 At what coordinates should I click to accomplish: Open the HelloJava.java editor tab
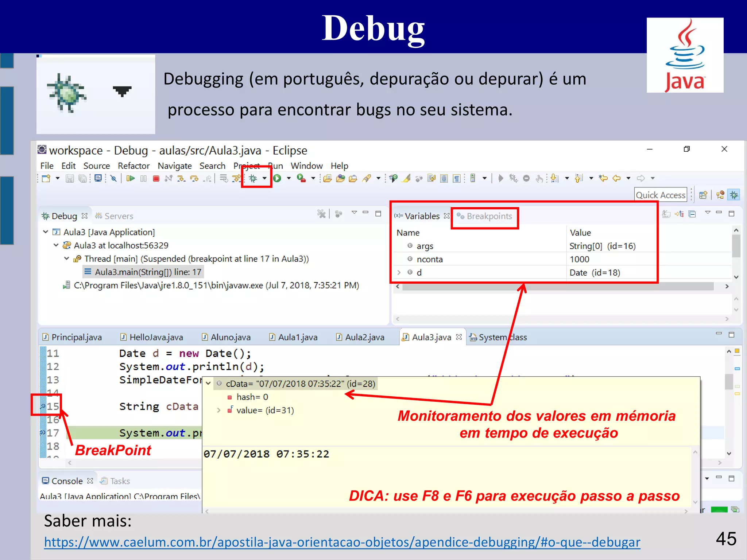click(152, 337)
